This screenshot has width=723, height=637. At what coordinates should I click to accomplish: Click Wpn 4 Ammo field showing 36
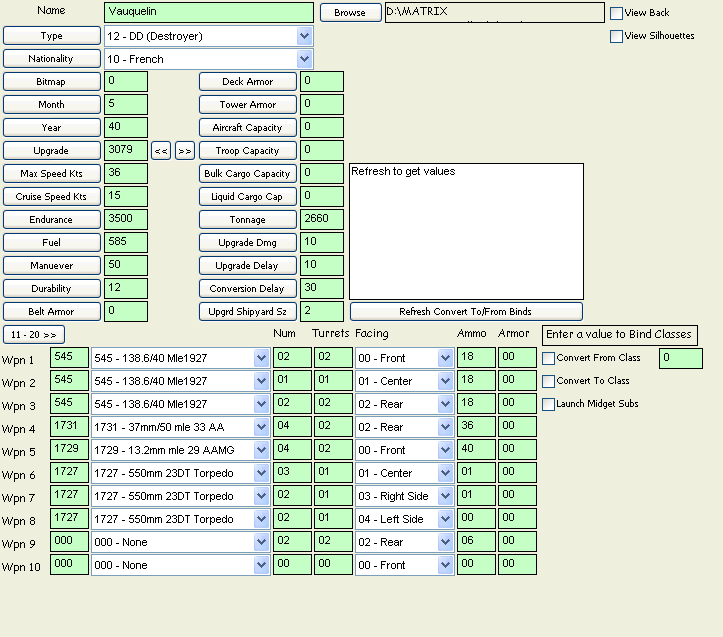pos(476,427)
